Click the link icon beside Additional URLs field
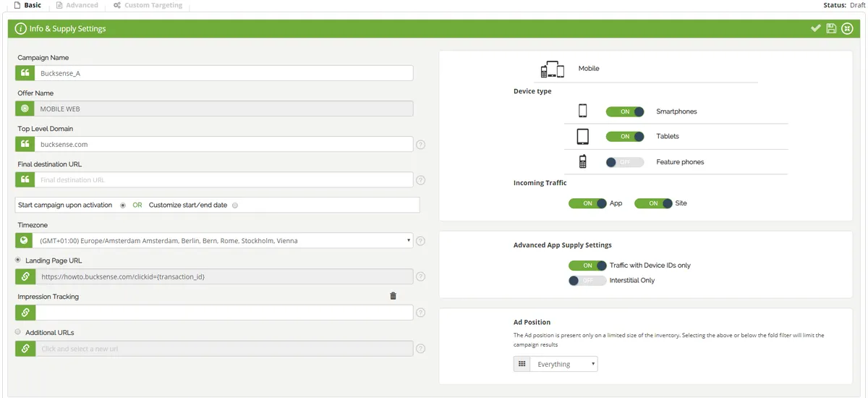The image size is (868, 398). coord(25,348)
